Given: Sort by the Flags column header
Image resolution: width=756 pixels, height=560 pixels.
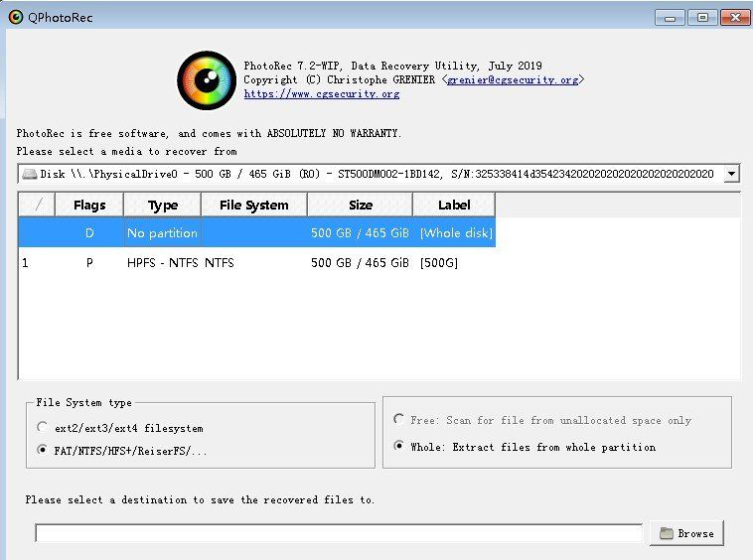Looking at the screenshot, I should tap(89, 205).
